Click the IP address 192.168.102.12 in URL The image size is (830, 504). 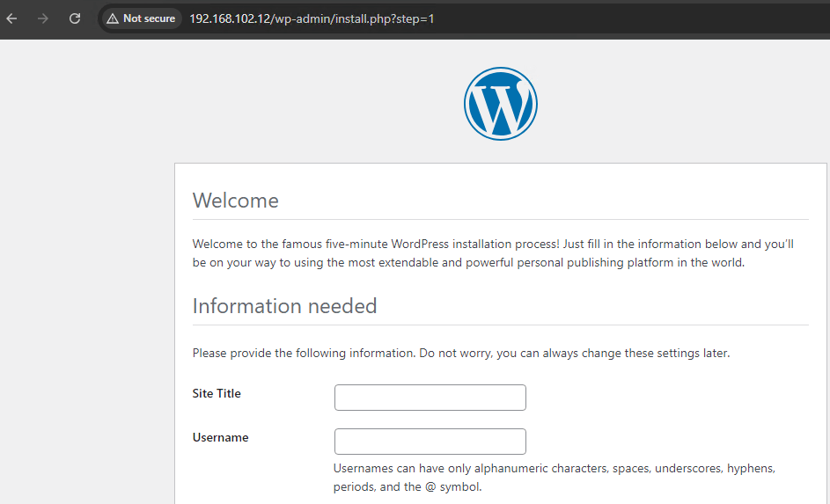[x=229, y=18]
